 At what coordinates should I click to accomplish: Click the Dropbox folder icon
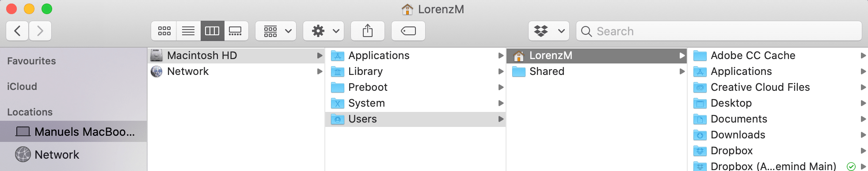(x=700, y=151)
